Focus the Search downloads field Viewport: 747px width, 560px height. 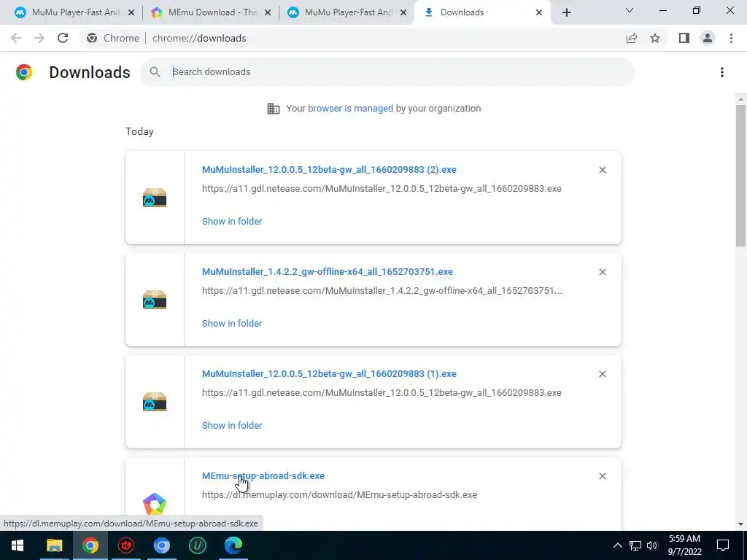[387, 72]
